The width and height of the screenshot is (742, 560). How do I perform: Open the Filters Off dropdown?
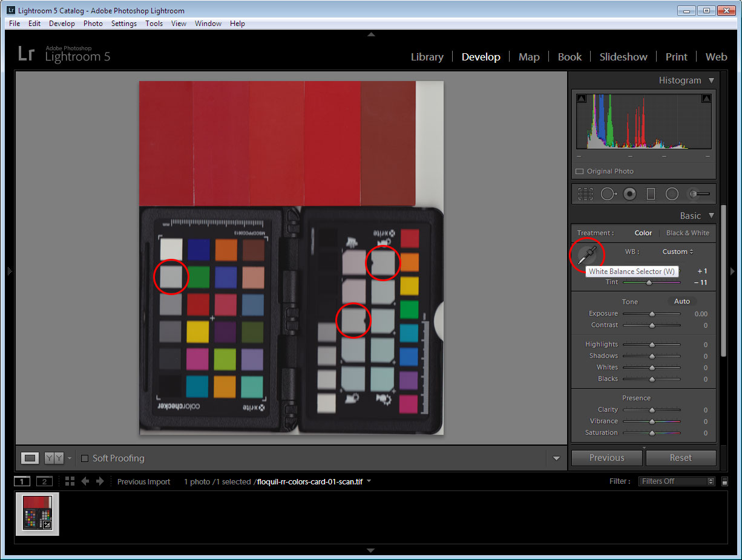(x=677, y=481)
